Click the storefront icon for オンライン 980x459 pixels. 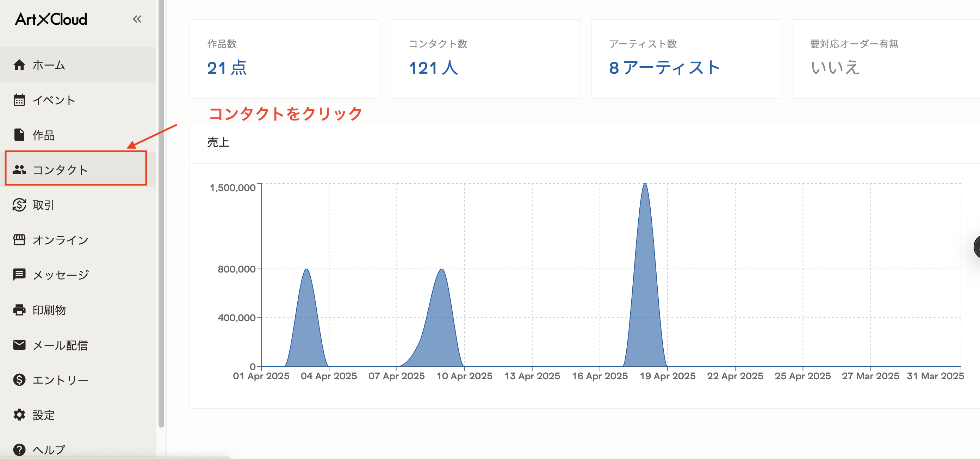click(x=19, y=240)
